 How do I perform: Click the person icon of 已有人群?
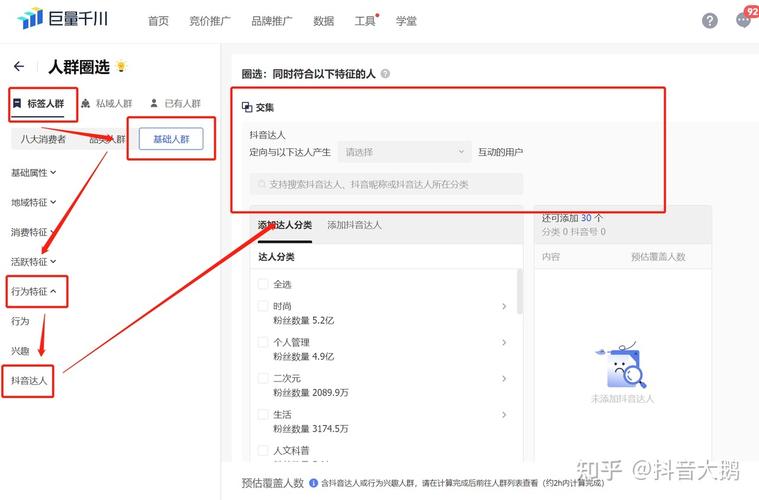[154, 103]
